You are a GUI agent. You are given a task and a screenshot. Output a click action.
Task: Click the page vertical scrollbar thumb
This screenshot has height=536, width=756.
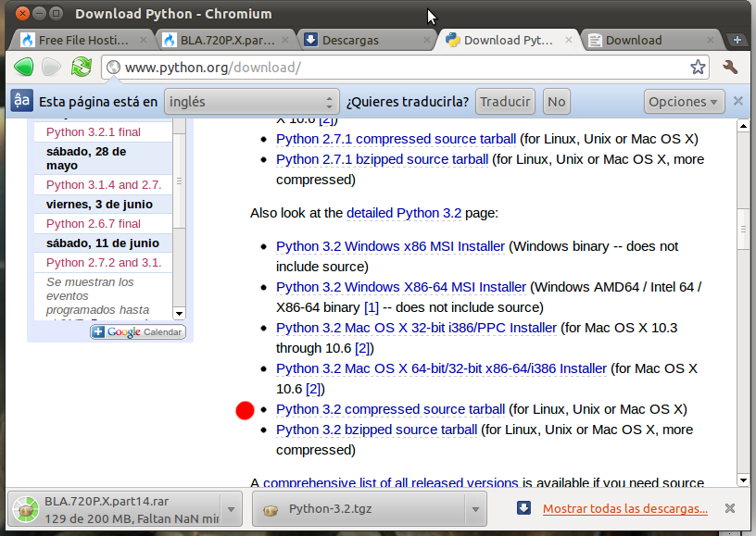click(743, 229)
